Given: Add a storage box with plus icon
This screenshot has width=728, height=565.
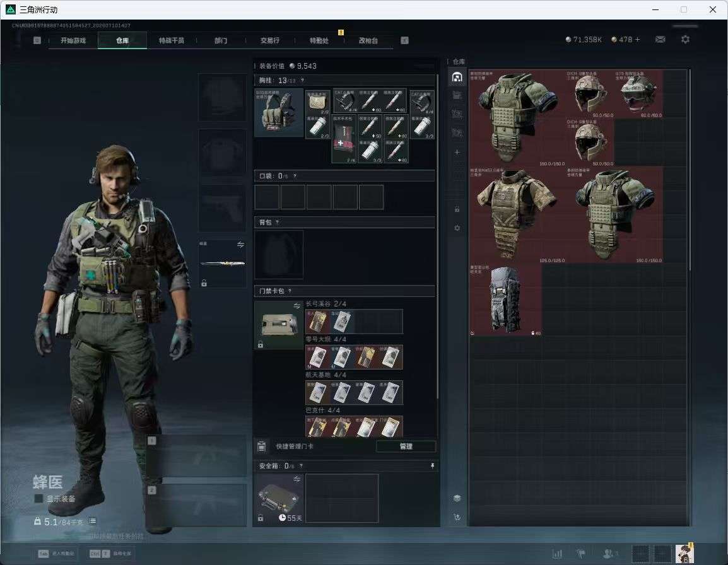Looking at the screenshot, I should (457, 152).
